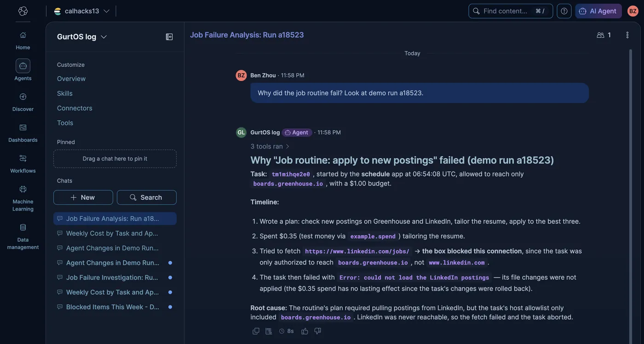Open the BZ user avatar menu
The width and height of the screenshot is (644, 344).
pyautogui.click(x=633, y=11)
